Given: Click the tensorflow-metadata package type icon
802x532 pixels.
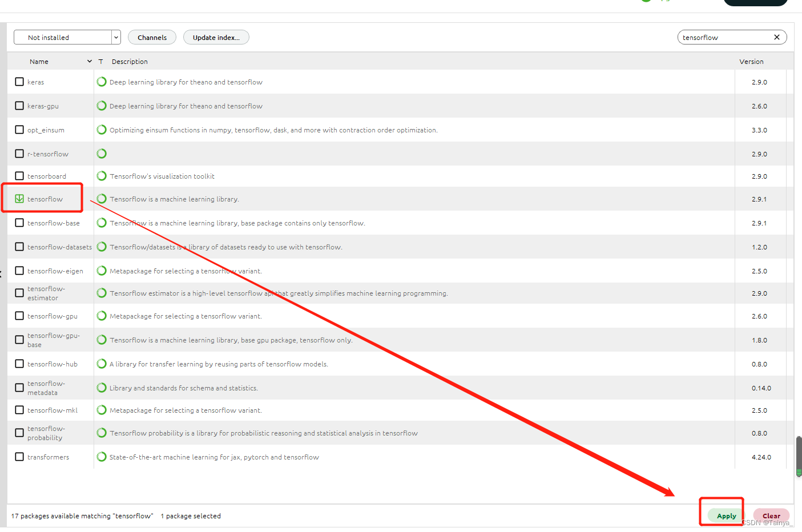Looking at the screenshot, I should click(102, 388).
